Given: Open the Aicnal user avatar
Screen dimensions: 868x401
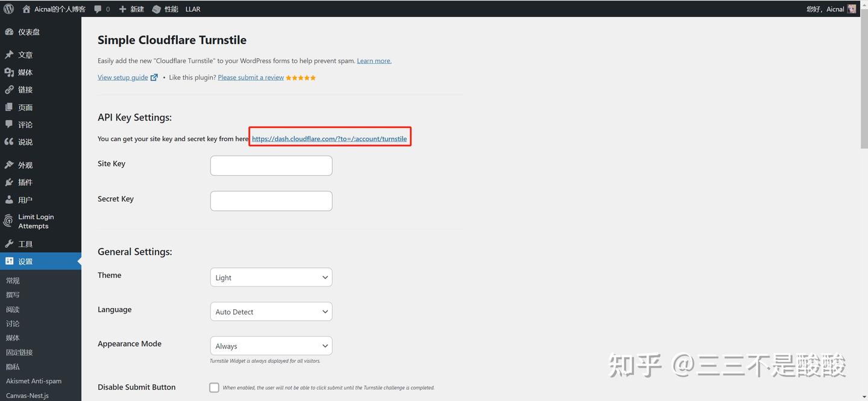Looking at the screenshot, I should (x=852, y=9).
